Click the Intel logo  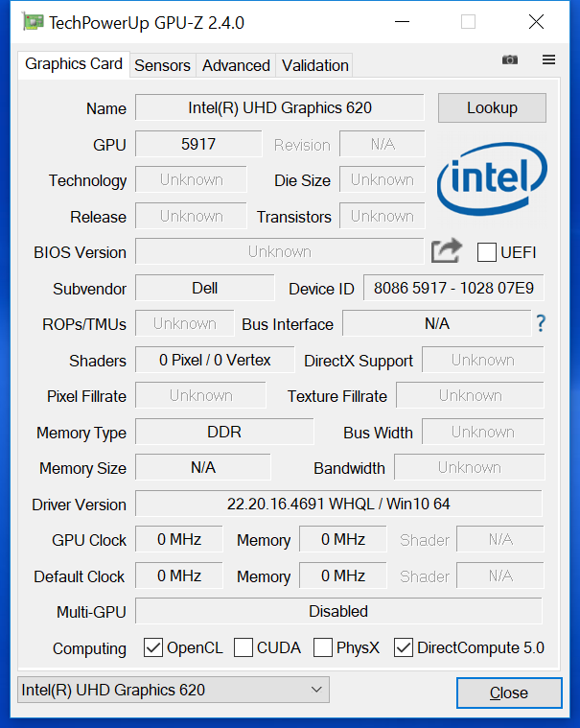pyautogui.click(x=492, y=178)
